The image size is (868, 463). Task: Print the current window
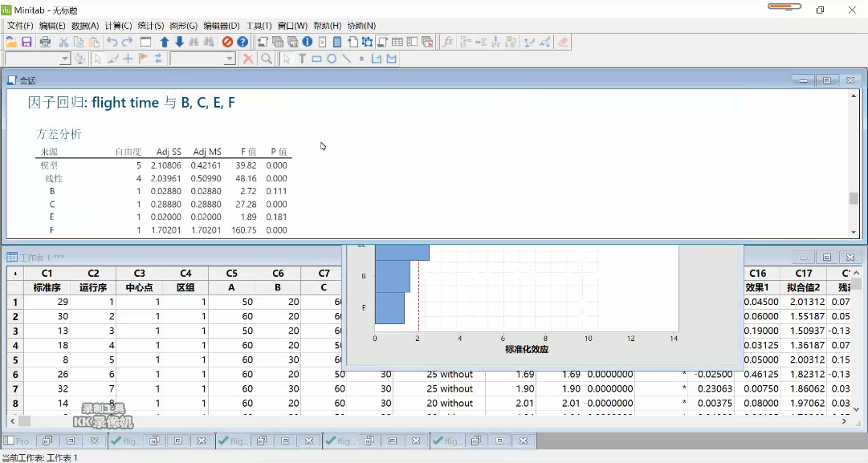point(46,42)
